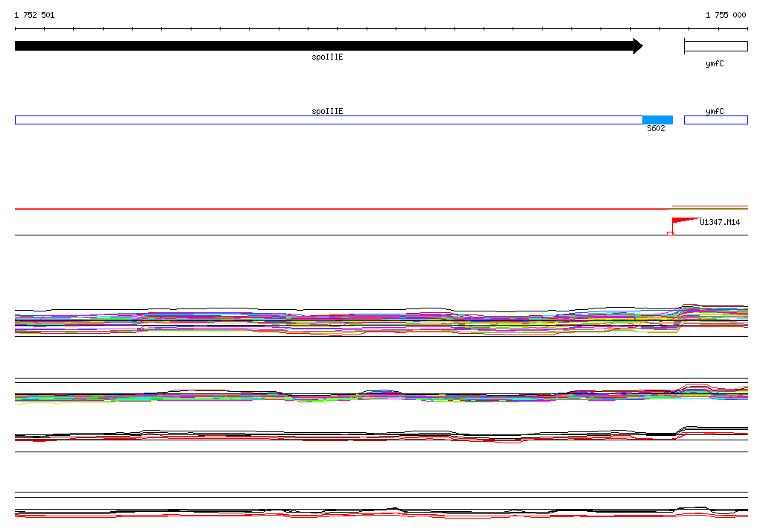Click the U1347.M14 label text
The width and height of the screenshot is (763, 532).
click(x=720, y=223)
